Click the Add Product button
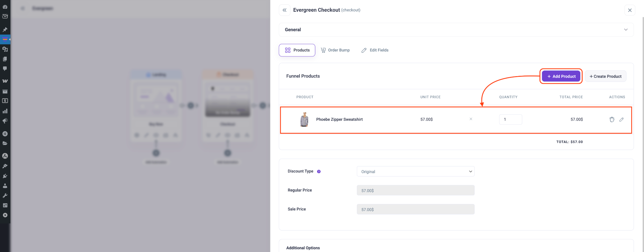This screenshot has width=644, height=252. point(561,76)
